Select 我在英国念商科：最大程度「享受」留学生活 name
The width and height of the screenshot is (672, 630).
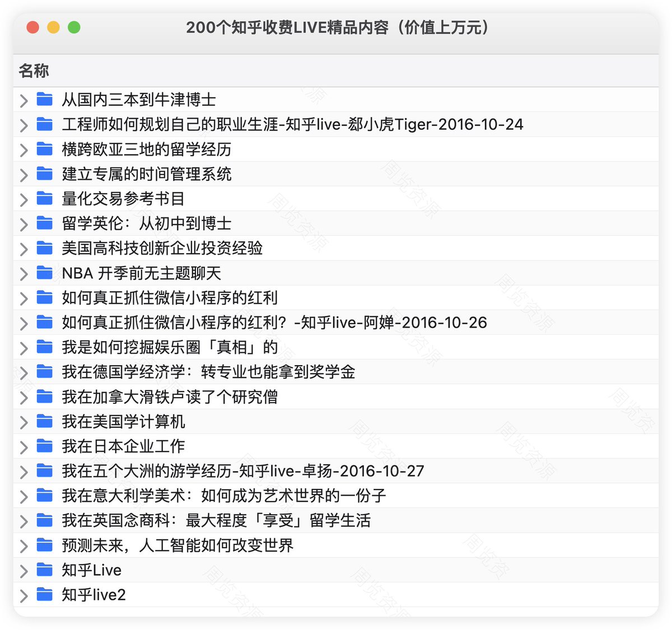[x=216, y=520]
